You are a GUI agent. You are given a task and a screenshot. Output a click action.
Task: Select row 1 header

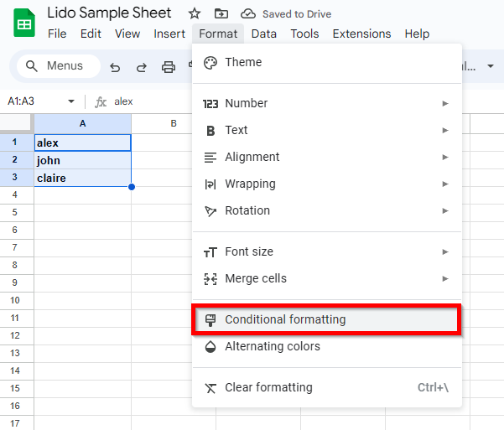[15, 142]
